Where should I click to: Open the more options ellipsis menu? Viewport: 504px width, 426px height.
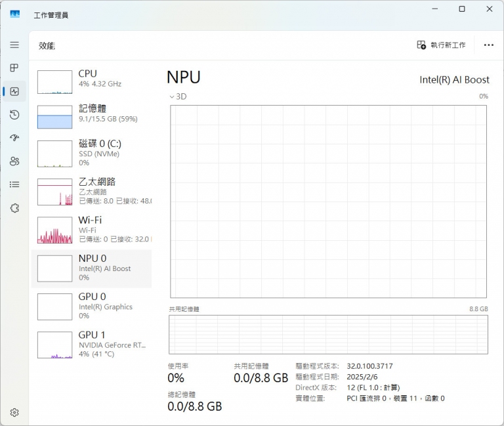coord(488,45)
